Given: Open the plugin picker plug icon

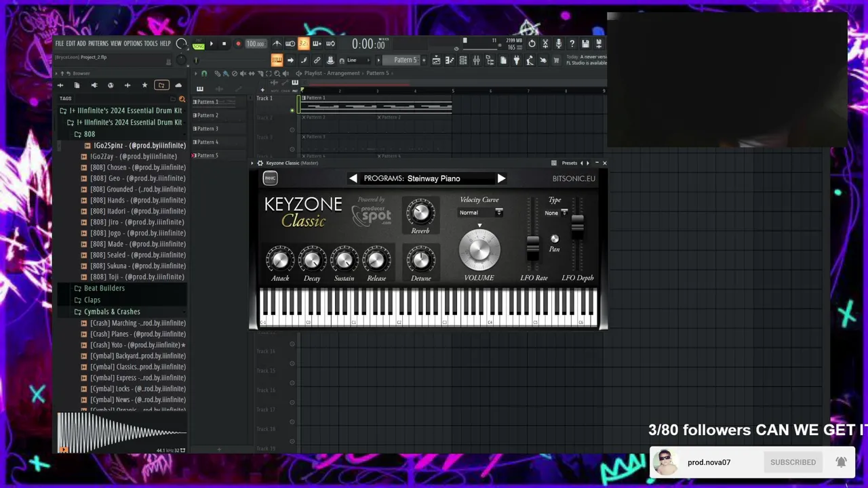Looking at the screenshot, I should coord(516,60).
